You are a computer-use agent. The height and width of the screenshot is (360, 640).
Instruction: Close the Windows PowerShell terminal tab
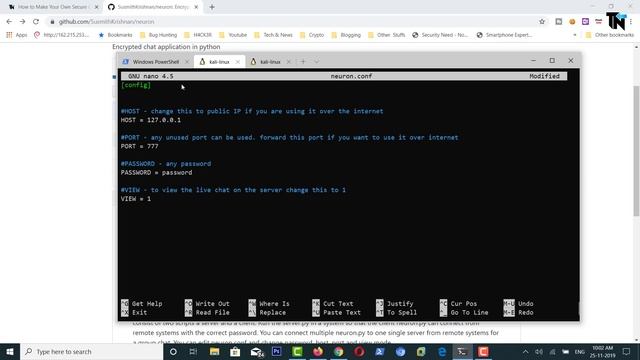pyautogui.click(x=187, y=62)
